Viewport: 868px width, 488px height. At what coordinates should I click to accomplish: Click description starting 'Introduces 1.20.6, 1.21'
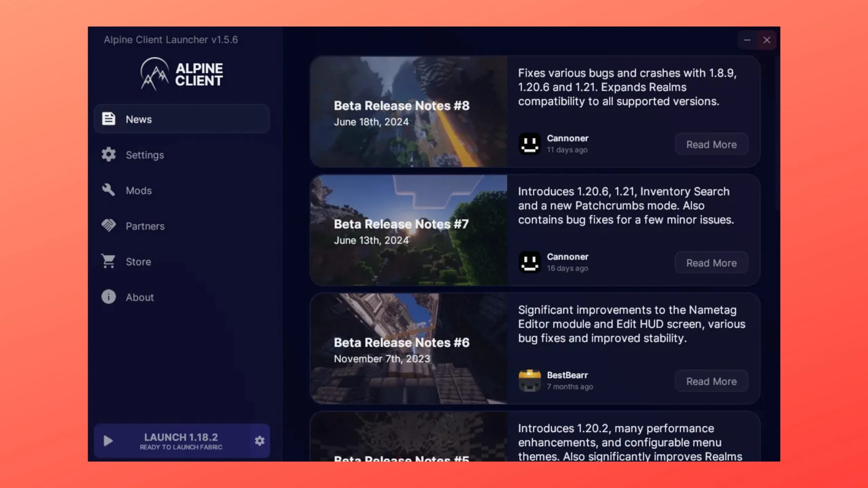click(x=626, y=206)
